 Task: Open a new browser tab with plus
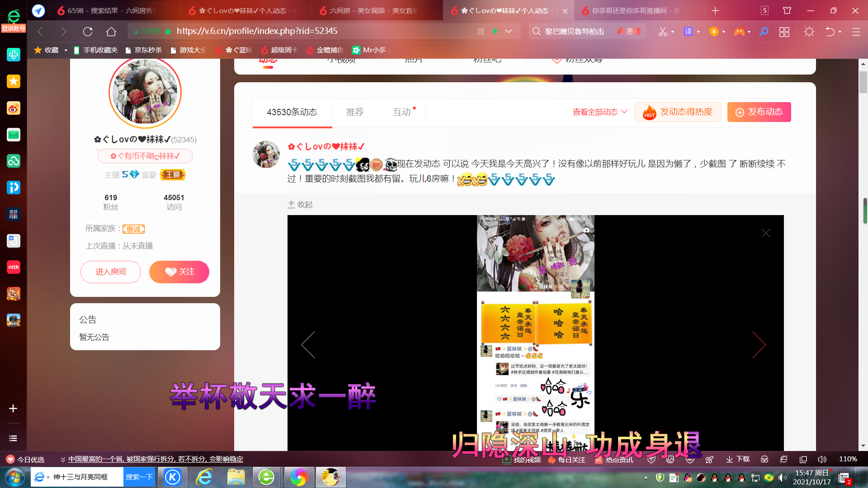point(715,10)
